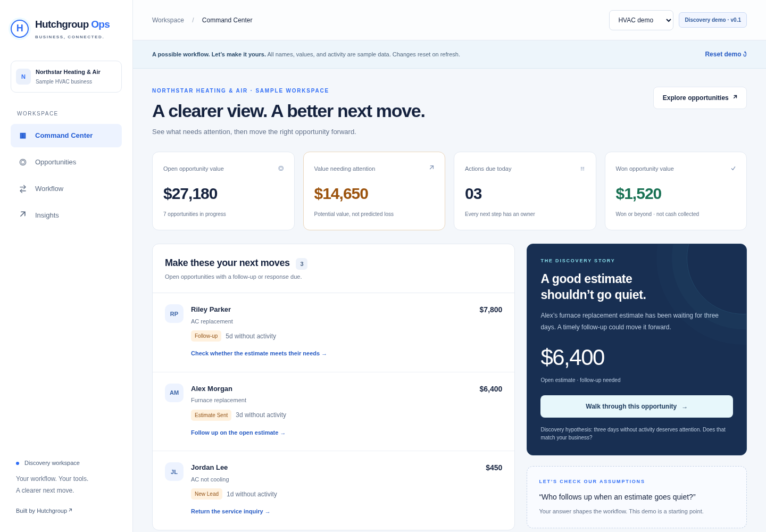Click the Command Center grid icon

tap(23, 136)
